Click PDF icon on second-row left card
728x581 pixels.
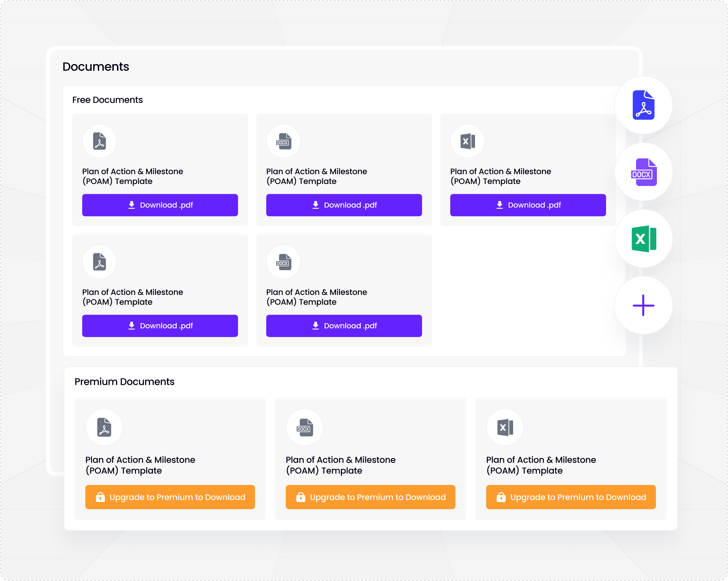tap(100, 262)
